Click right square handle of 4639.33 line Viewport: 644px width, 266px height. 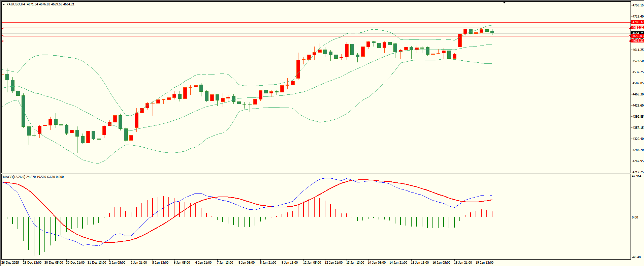point(630,41)
